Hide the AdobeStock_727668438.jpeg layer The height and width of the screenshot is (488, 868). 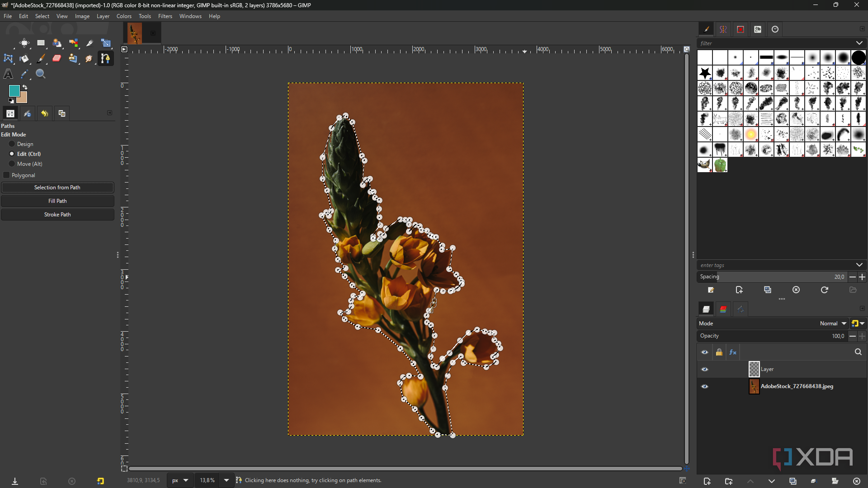(x=704, y=387)
